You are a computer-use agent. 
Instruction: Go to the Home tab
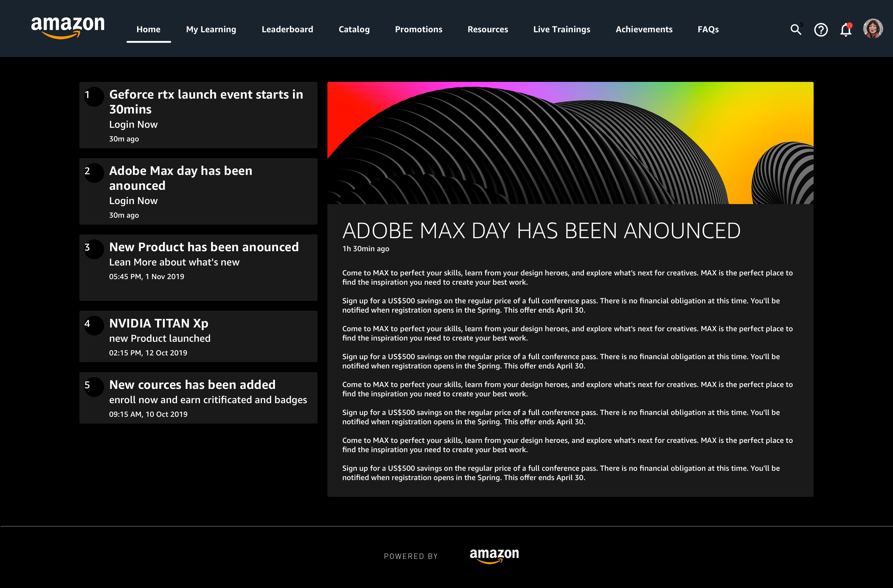pyautogui.click(x=148, y=29)
